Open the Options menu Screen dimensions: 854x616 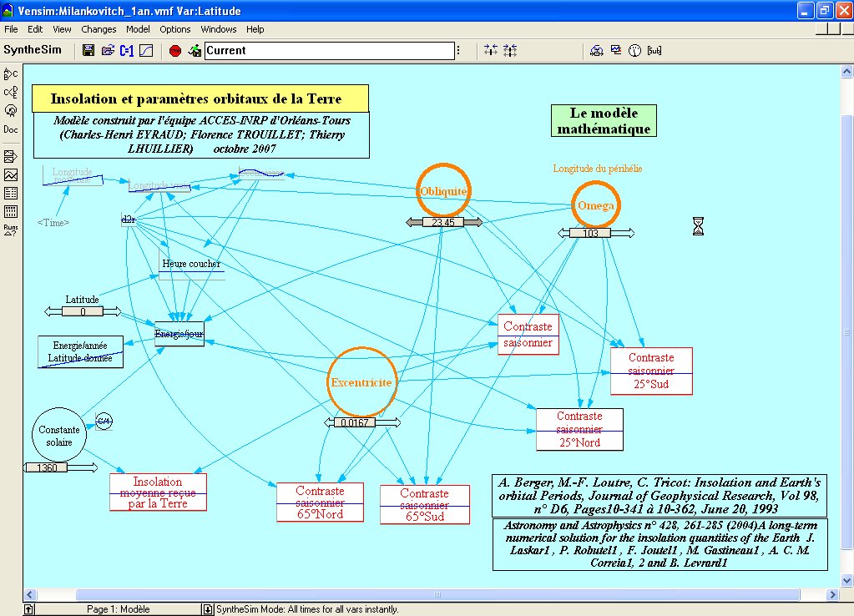[175, 29]
